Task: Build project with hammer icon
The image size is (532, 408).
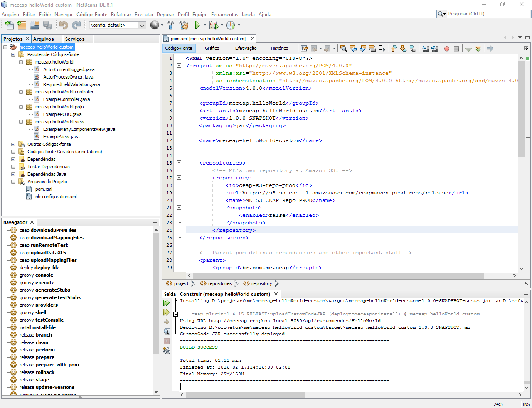Action: point(170,25)
